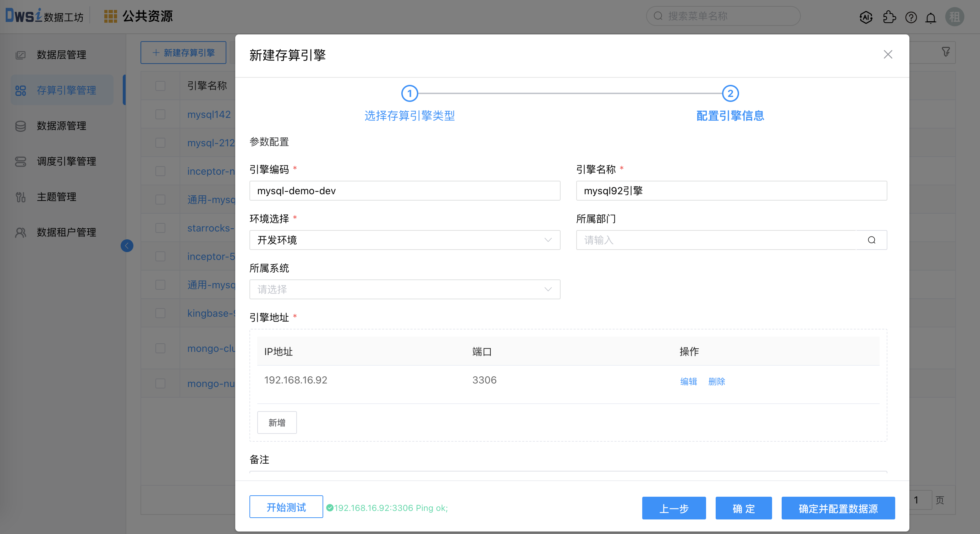The width and height of the screenshot is (980, 534).
Task: Open the 公共资源 app grid icon
Action: pos(110,16)
